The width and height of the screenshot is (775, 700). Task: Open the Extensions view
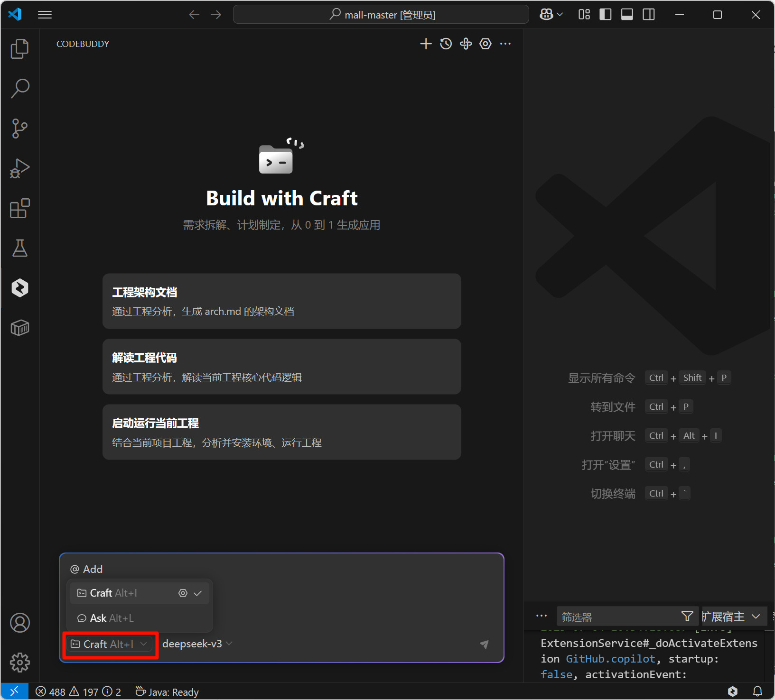(19, 208)
